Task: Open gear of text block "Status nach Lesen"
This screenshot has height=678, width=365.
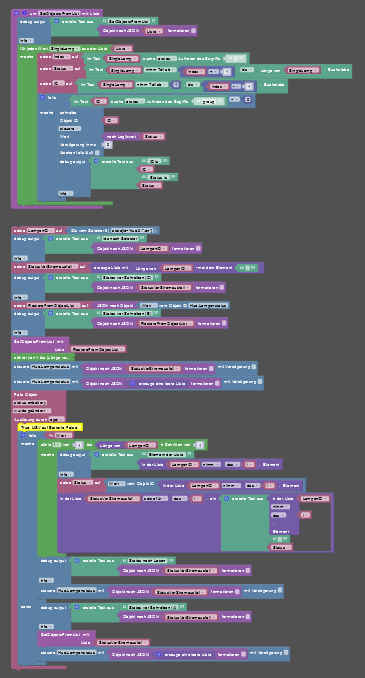Action: coord(77,560)
